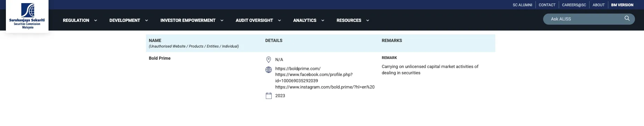Click the location pin icon beside N/A

point(268,60)
